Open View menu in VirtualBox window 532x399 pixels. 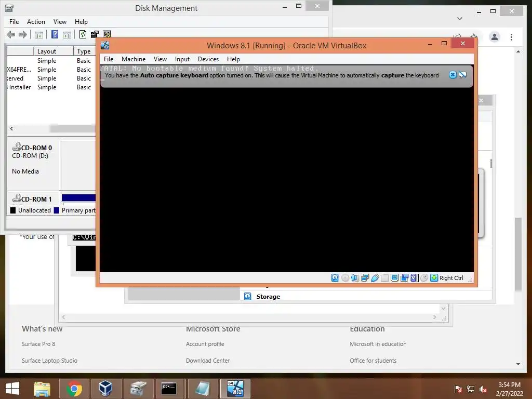pyautogui.click(x=160, y=59)
